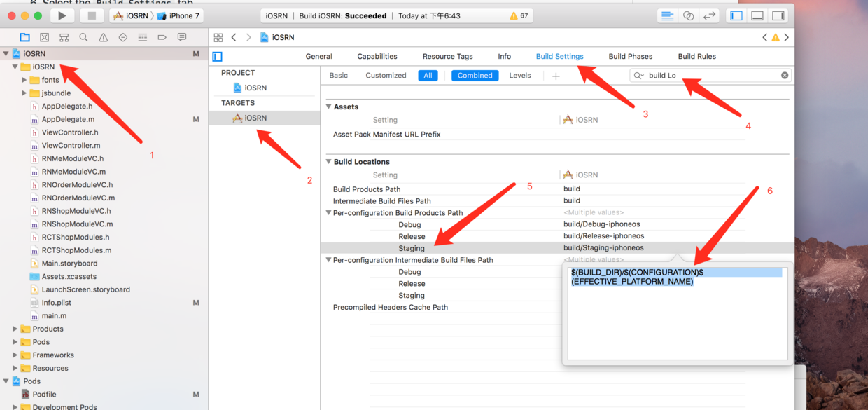Go forward in editor history

pyautogui.click(x=248, y=37)
